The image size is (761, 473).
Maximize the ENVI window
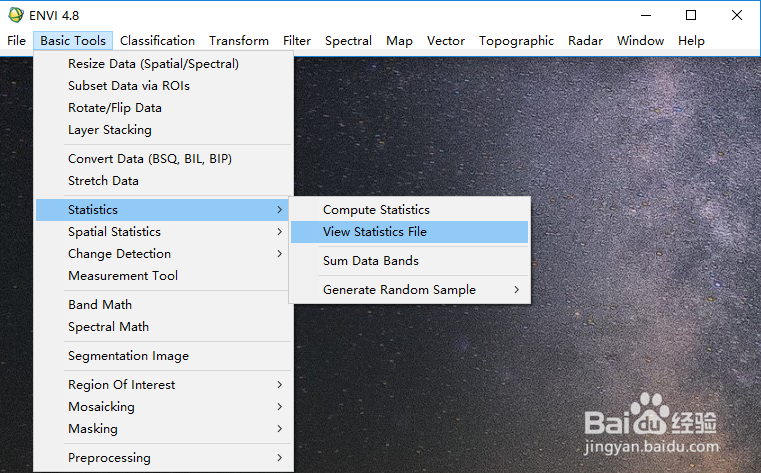691,15
